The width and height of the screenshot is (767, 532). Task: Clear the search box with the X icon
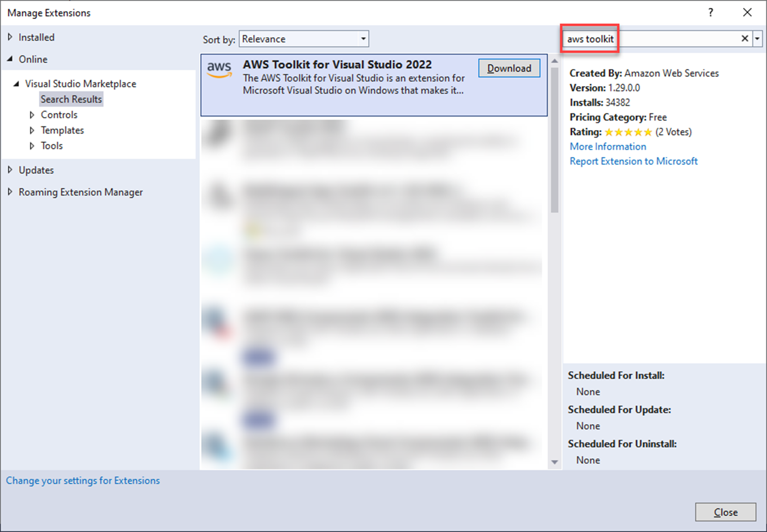tap(745, 38)
